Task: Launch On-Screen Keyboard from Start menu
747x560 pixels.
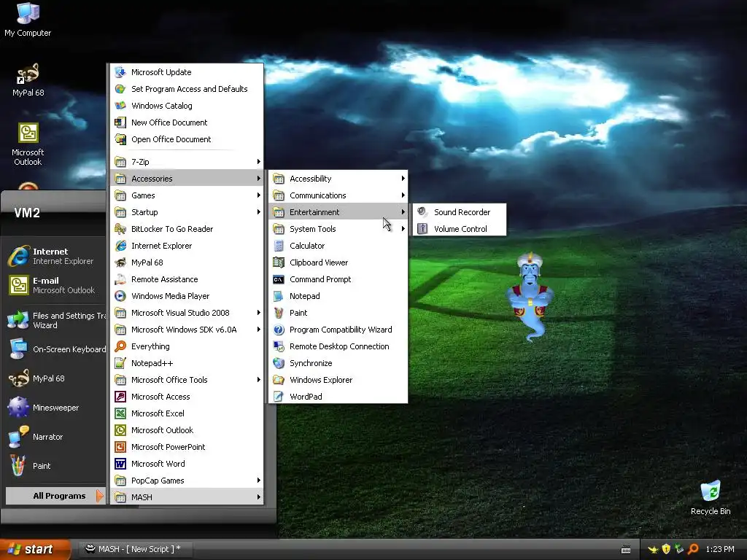Action: (55, 349)
